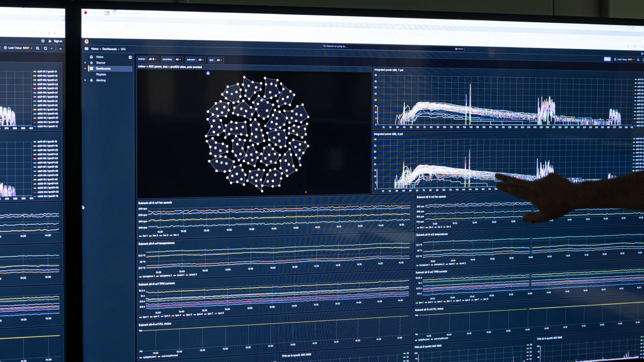Click the zoom out time range icon, main monitor

[638, 59]
